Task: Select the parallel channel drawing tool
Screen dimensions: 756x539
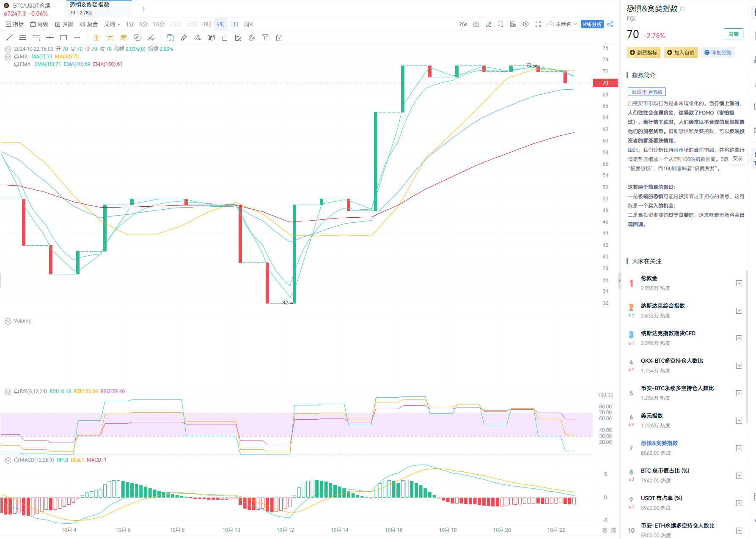Action: [23, 38]
